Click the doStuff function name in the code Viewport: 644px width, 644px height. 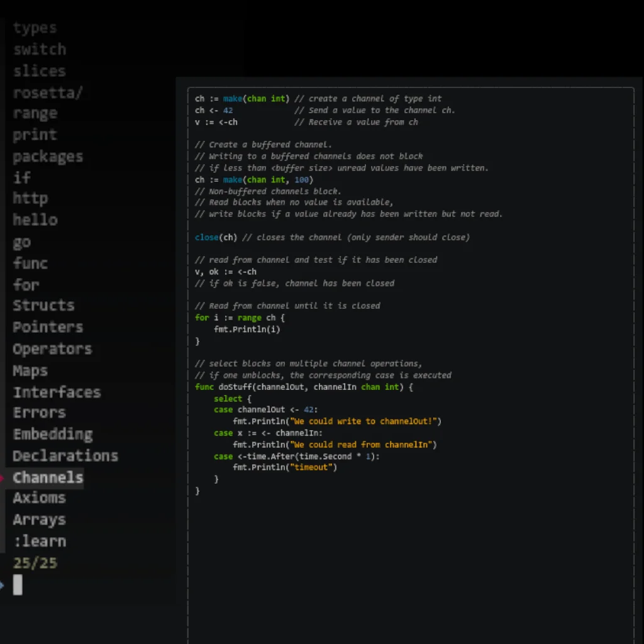tap(236, 387)
